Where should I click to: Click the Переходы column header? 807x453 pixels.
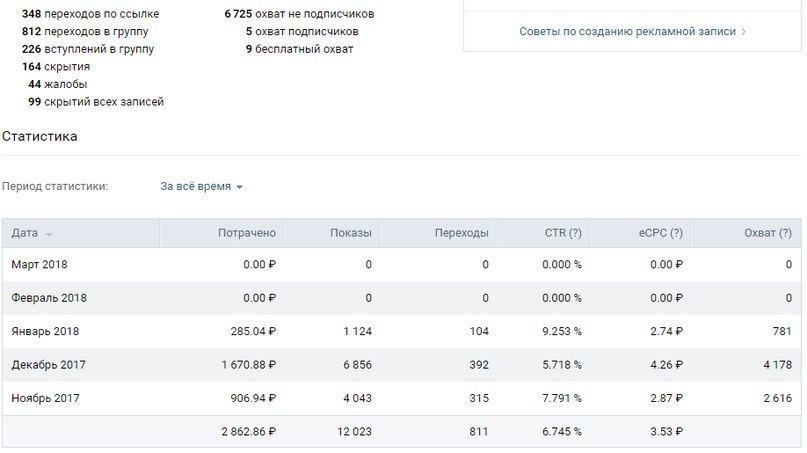pyautogui.click(x=461, y=233)
